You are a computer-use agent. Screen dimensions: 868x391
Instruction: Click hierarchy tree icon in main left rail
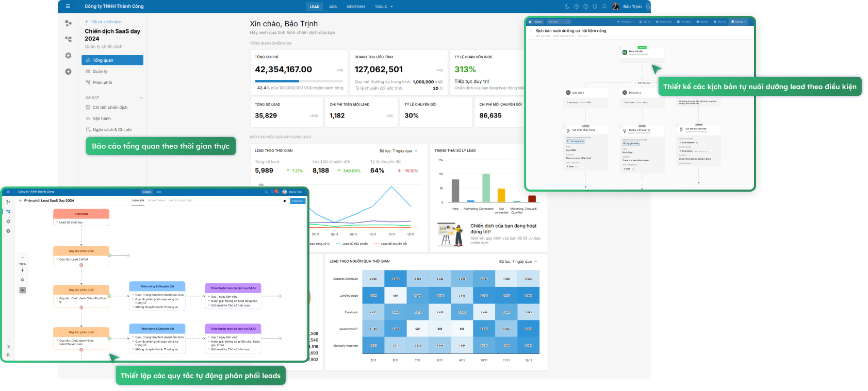[68, 39]
